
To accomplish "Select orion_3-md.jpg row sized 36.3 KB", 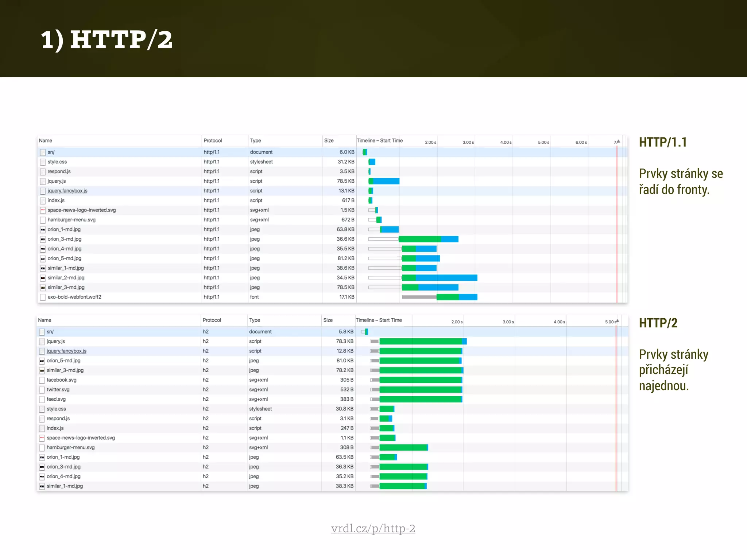I will click(332, 467).
